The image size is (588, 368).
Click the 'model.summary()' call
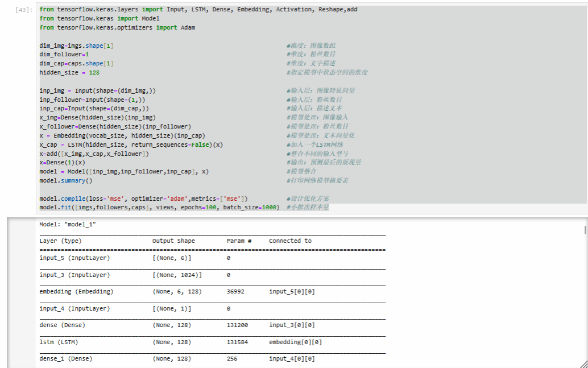(66, 180)
